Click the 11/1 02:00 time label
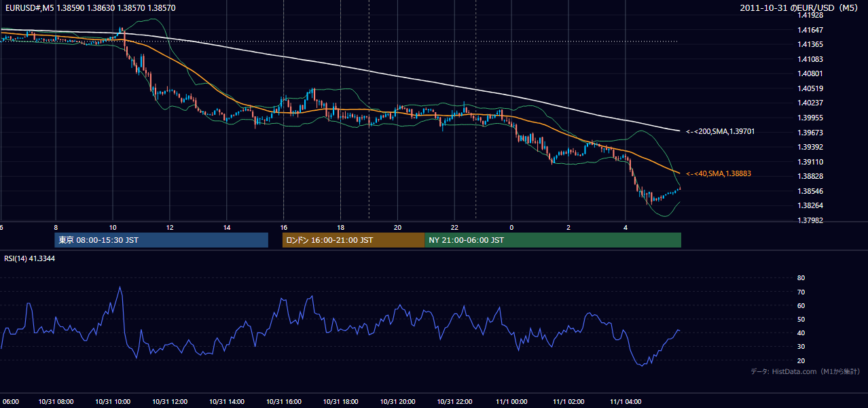The image size is (868, 408). pyautogui.click(x=569, y=401)
